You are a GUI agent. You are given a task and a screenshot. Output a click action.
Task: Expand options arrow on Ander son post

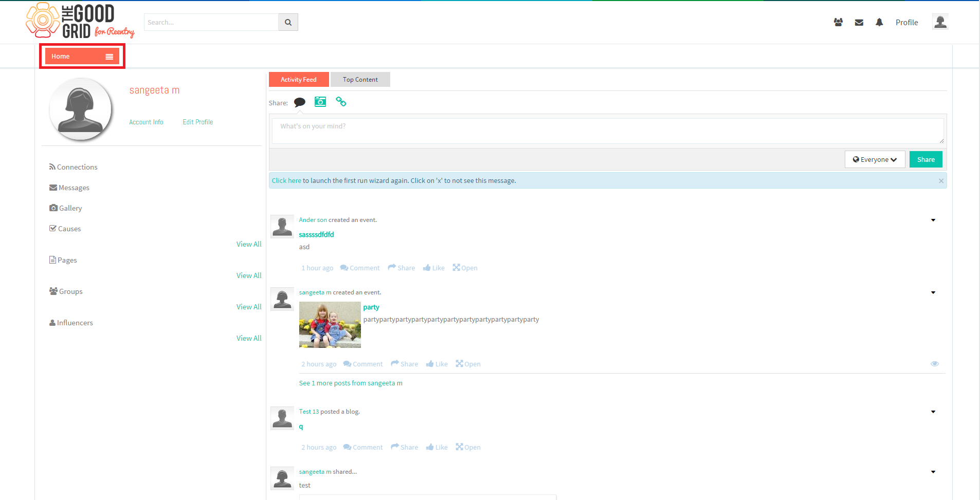[933, 220]
